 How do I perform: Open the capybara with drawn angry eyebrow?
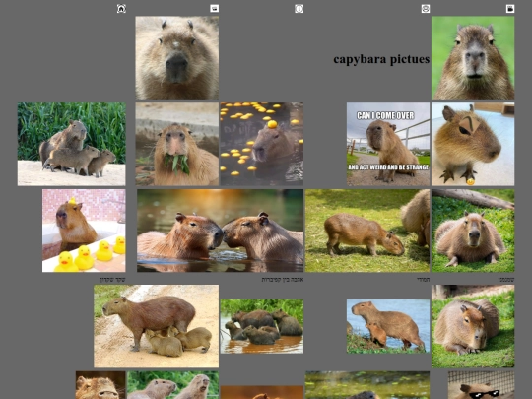[x=473, y=144]
